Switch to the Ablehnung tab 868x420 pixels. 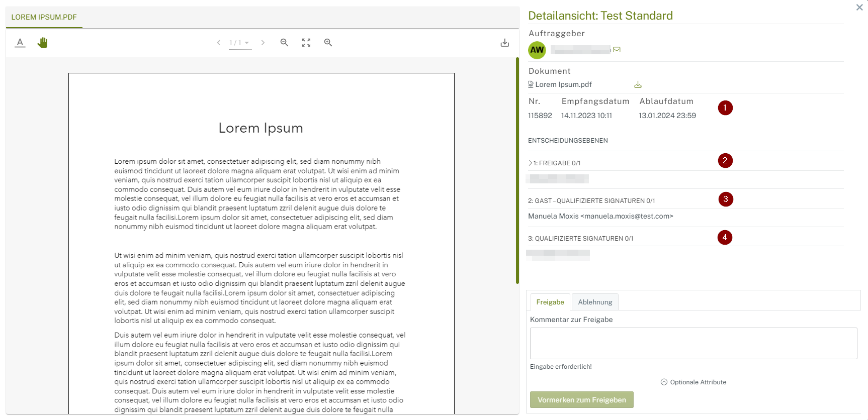pos(595,302)
